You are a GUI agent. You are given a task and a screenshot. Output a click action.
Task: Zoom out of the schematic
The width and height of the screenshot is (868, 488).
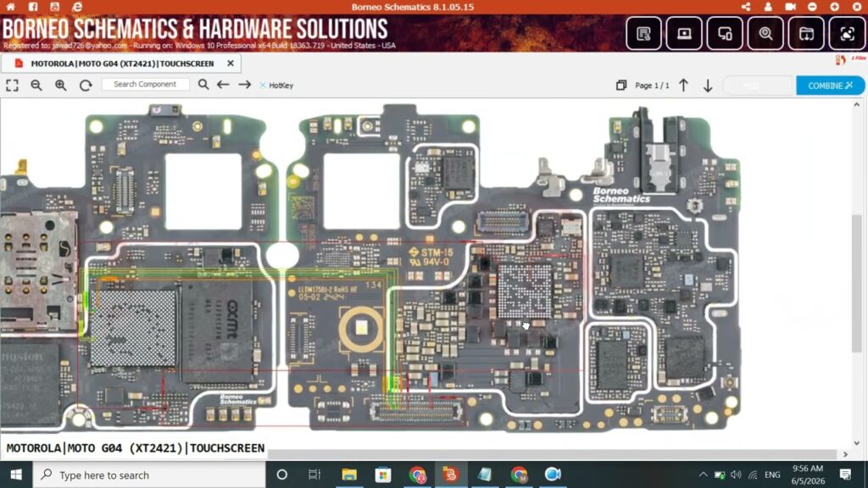click(x=36, y=86)
